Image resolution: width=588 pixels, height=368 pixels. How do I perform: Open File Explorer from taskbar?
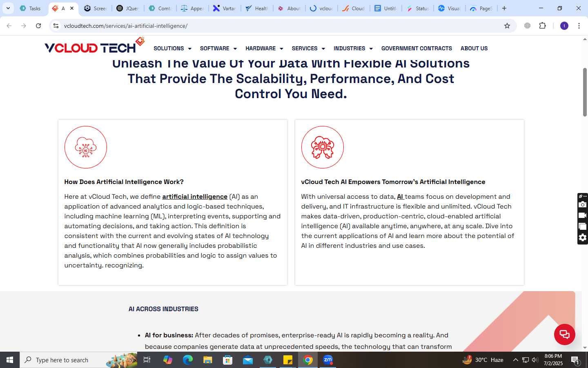click(207, 360)
